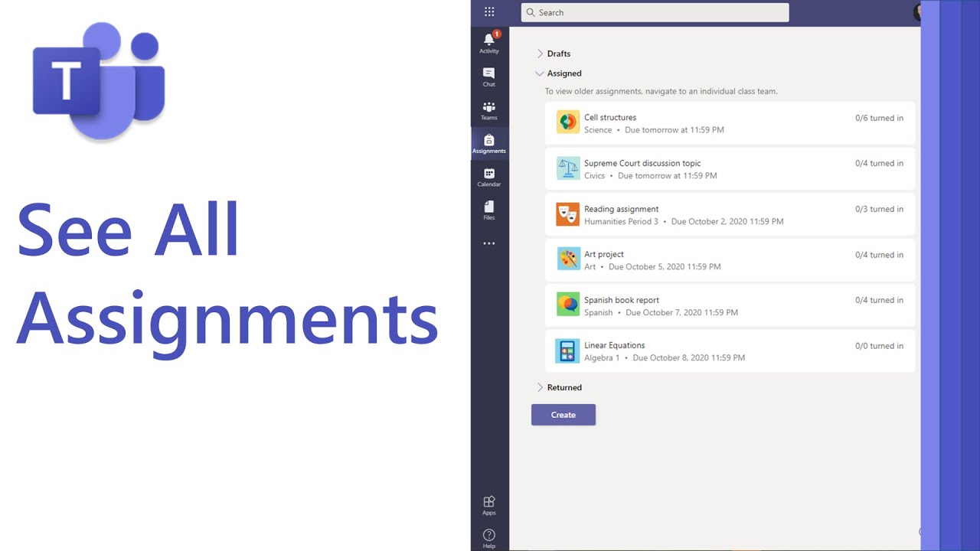
Task: Show more apps via ellipsis icon
Action: pos(489,243)
